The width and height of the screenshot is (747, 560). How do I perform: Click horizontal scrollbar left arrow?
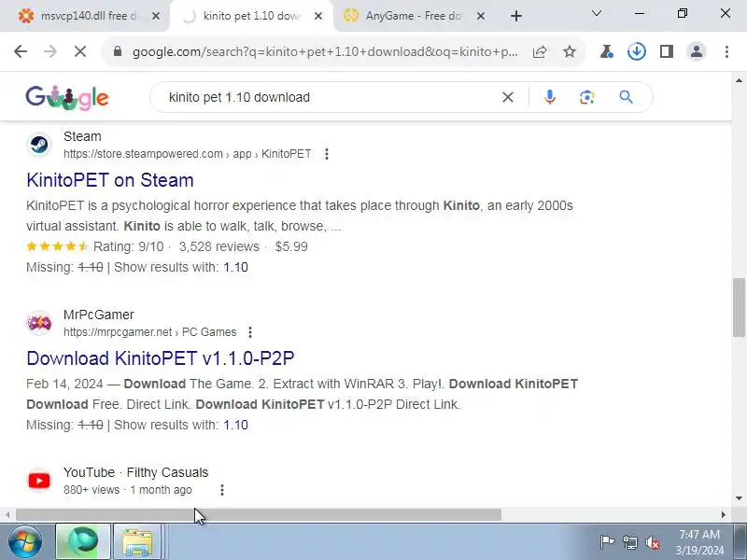pyautogui.click(x=7, y=515)
